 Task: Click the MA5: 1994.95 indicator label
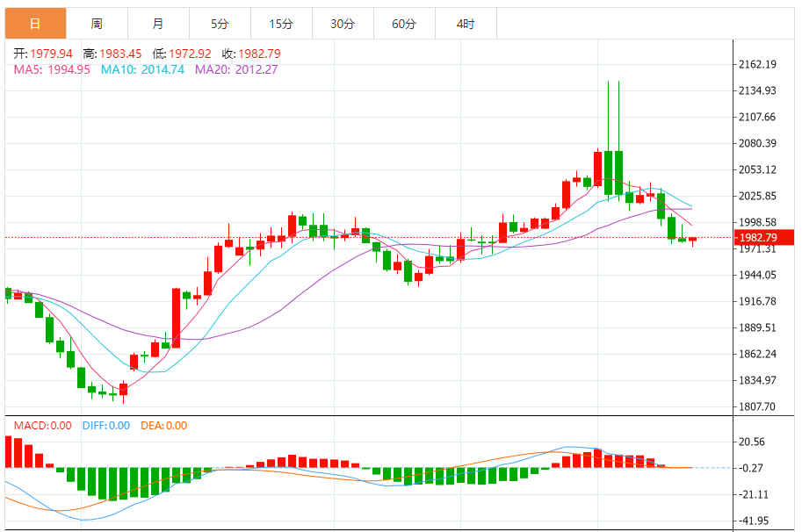pyautogui.click(x=52, y=69)
